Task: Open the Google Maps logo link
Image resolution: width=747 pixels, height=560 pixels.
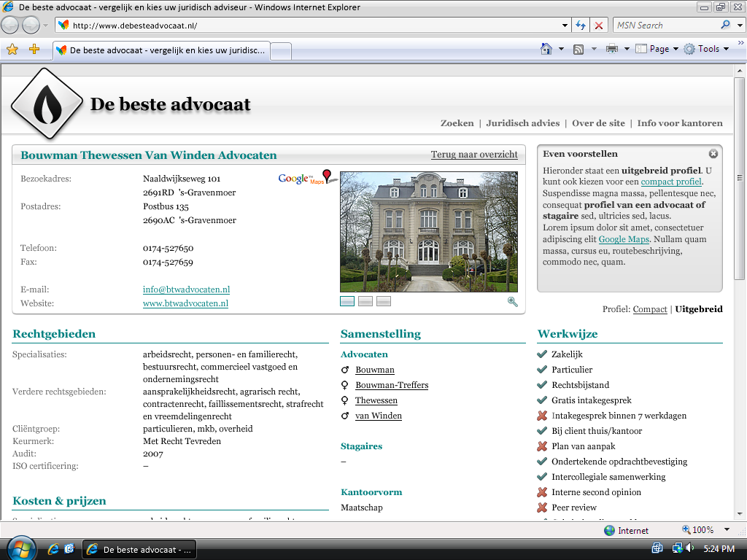Action: (x=308, y=178)
